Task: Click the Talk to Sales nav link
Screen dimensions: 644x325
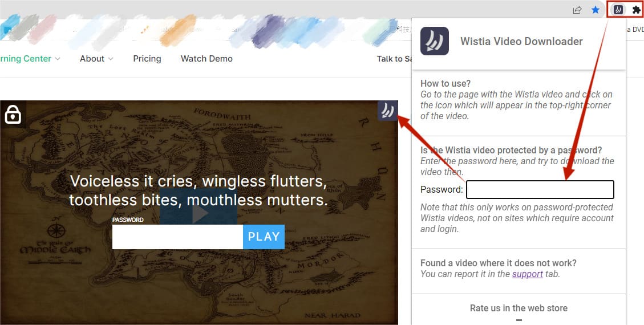Action: click(394, 59)
